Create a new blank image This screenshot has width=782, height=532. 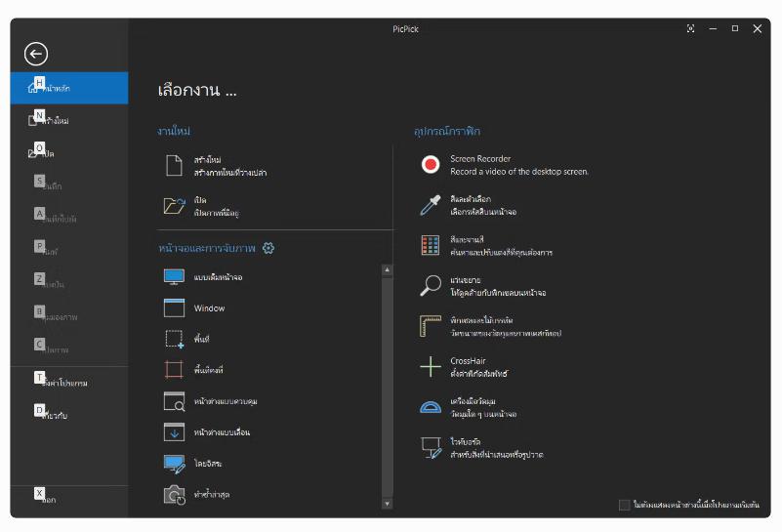point(175,165)
